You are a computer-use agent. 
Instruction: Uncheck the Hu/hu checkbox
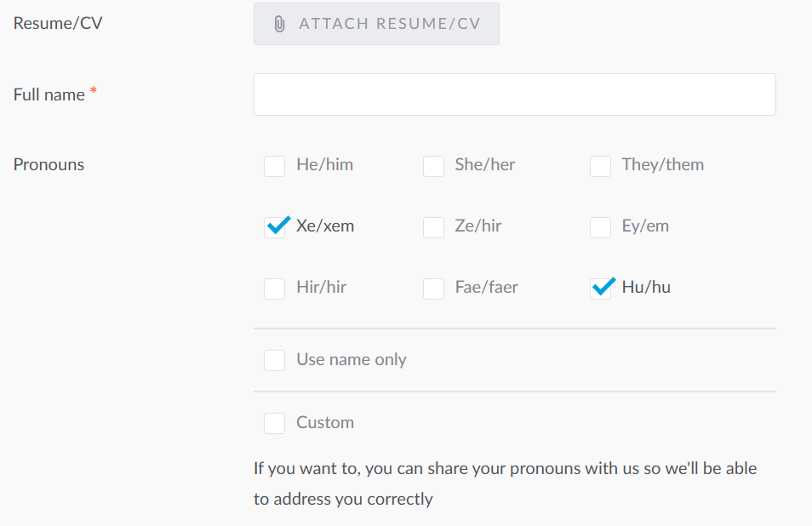pyautogui.click(x=600, y=289)
